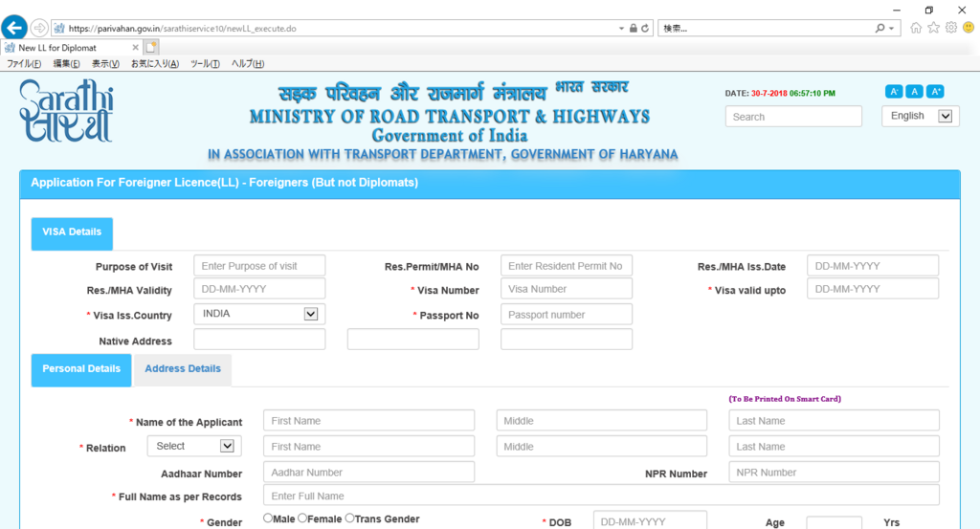Image resolution: width=980 pixels, height=529 pixels.
Task: Close the New LL for Diplomat tab
Action: 135,48
